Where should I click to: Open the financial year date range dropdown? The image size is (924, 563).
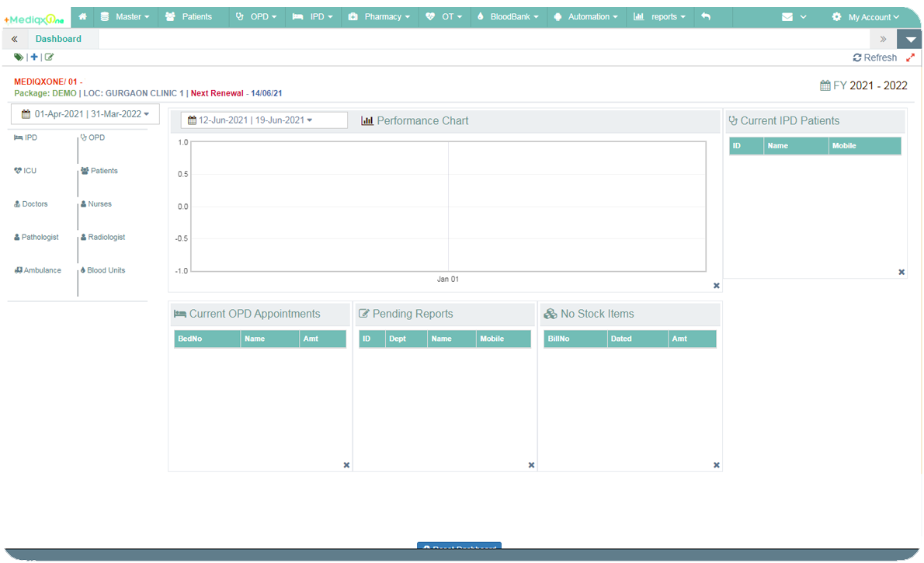(85, 114)
